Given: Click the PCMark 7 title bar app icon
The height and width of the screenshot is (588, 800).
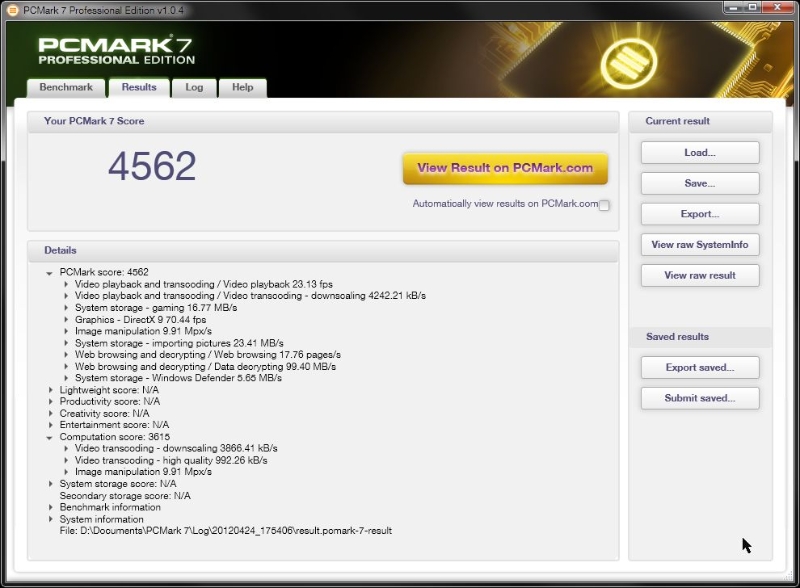Looking at the screenshot, I should point(12,10).
